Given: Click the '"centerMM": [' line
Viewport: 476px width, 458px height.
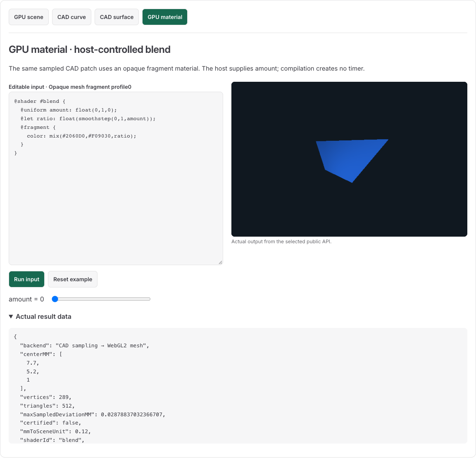Looking at the screenshot, I should point(41,354).
